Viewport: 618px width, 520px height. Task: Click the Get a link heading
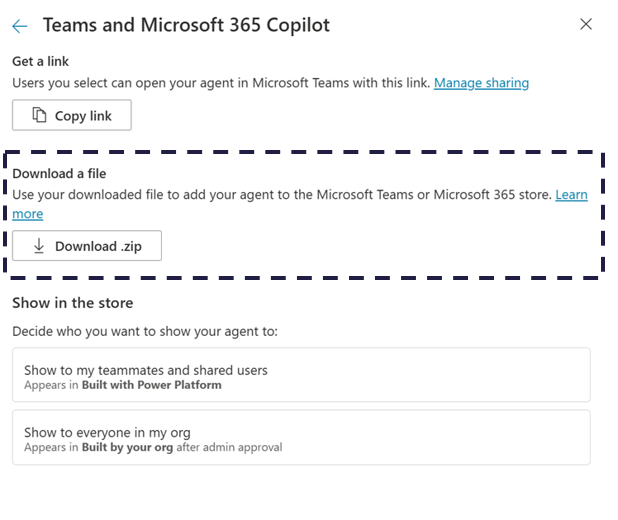(x=41, y=62)
